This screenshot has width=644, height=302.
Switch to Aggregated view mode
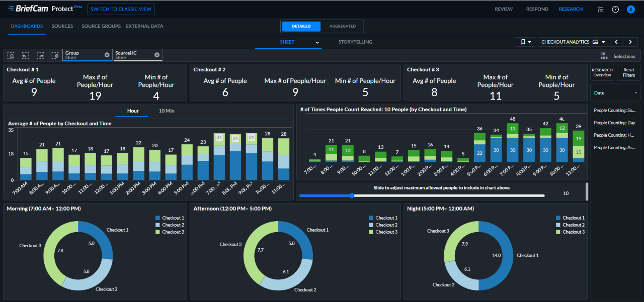[x=342, y=26]
